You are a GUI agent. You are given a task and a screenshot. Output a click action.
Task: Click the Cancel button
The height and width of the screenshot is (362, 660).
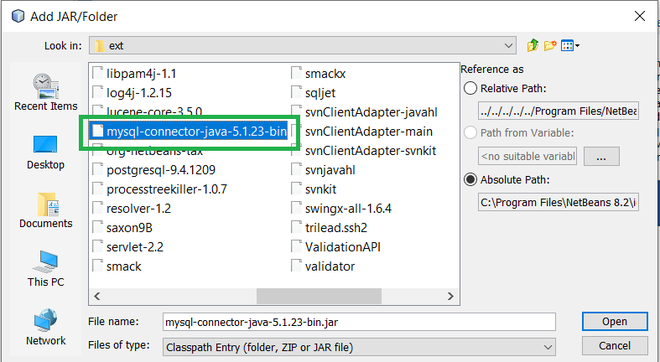pos(615,346)
